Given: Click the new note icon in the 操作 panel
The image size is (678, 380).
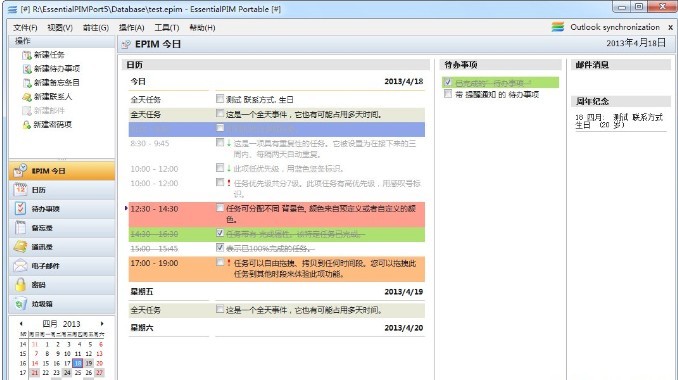Looking at the screenshot, I should (x=27, y=83).
